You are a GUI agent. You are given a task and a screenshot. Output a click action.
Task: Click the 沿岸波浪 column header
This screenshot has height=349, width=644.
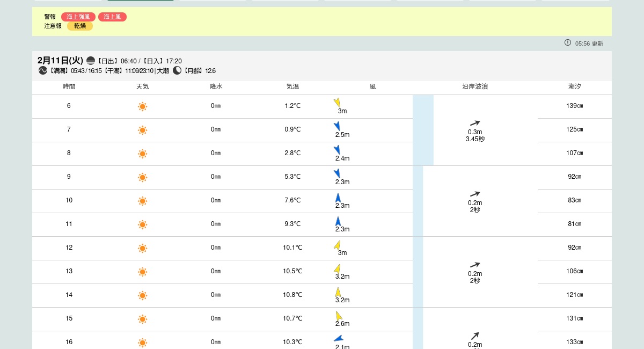click(x=475, y=86)
